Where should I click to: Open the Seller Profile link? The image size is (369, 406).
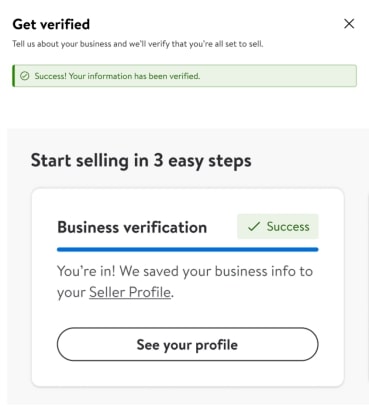point(130,292)
